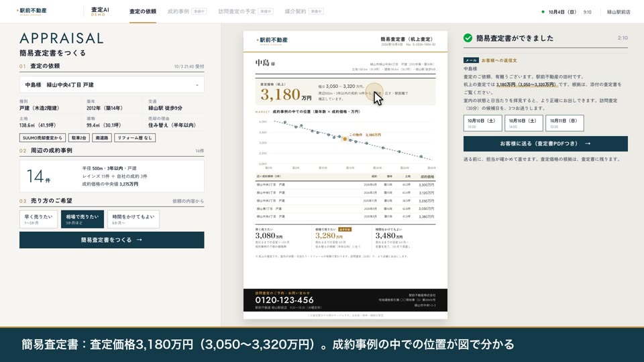
Task: Click the 2:10 elapsed time label
Action: pos(623,38)
